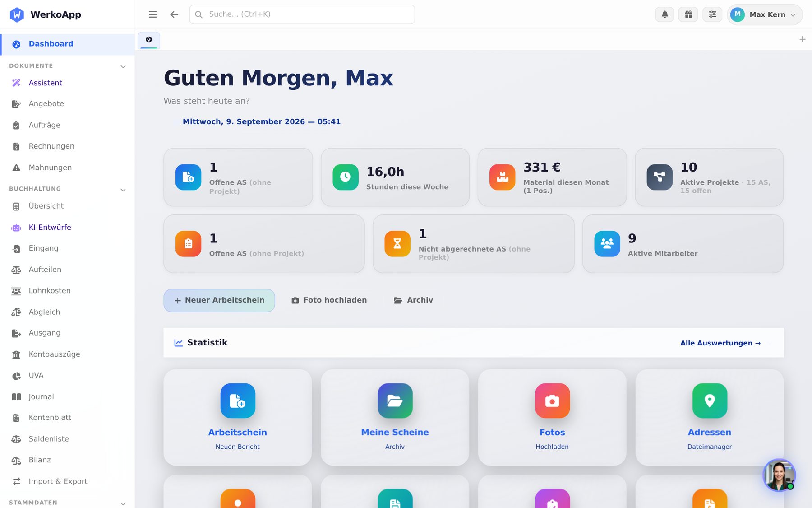Open Saldenliste in sidebar

[x=68, y=439]
